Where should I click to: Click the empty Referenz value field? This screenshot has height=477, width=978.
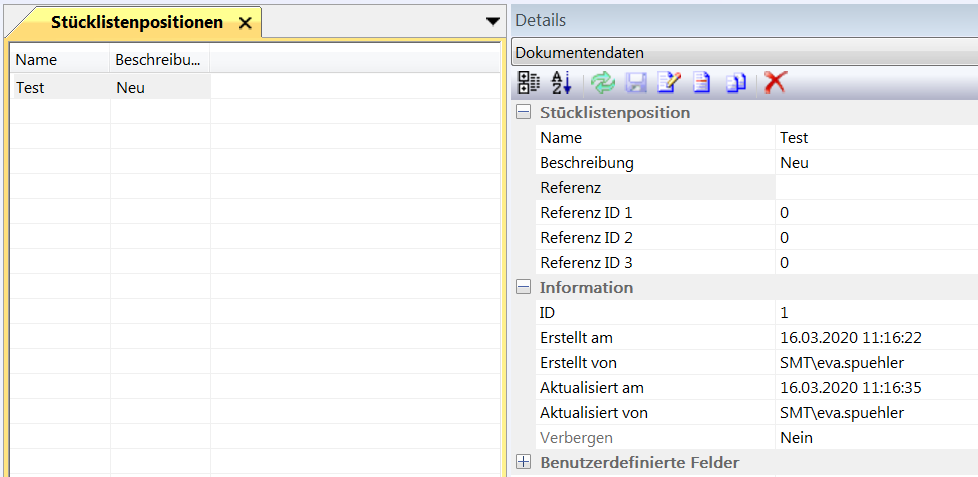875,188
